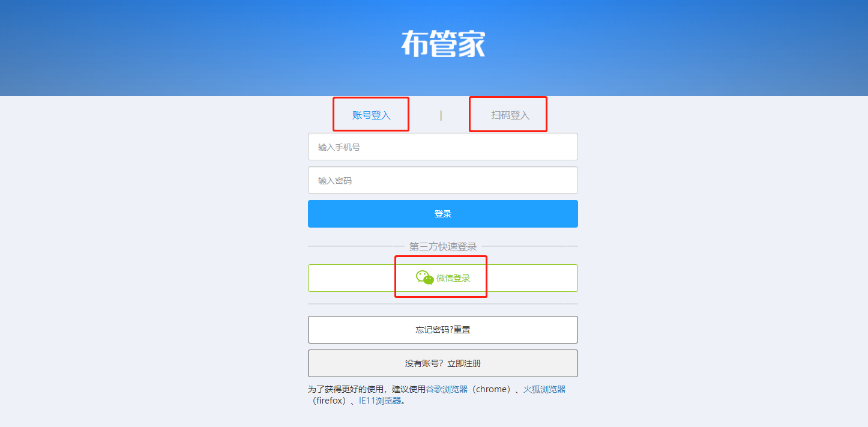
Task: Open the 谷歌浏览器 link
Action: 447,389
